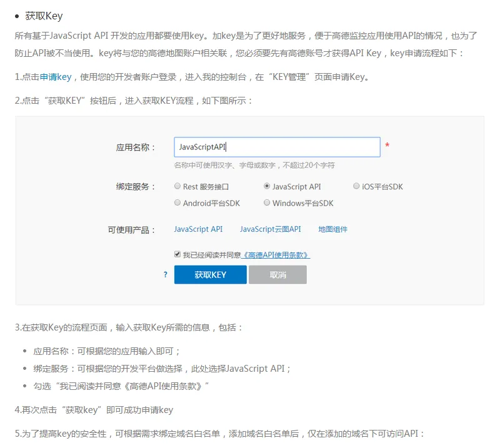Select the Rest 服务接口 radio button

(x=178, y=186)
